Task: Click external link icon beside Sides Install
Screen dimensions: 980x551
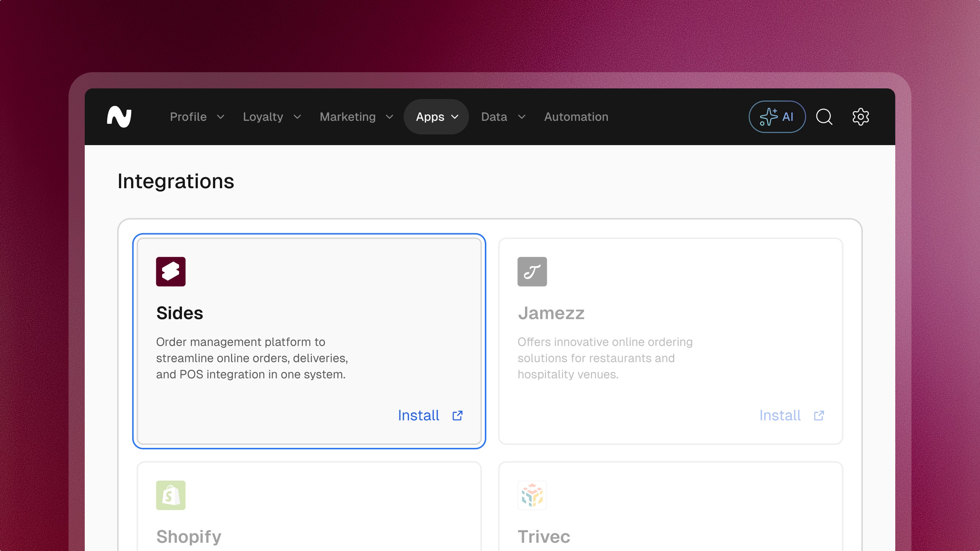Action: point(457,415)
